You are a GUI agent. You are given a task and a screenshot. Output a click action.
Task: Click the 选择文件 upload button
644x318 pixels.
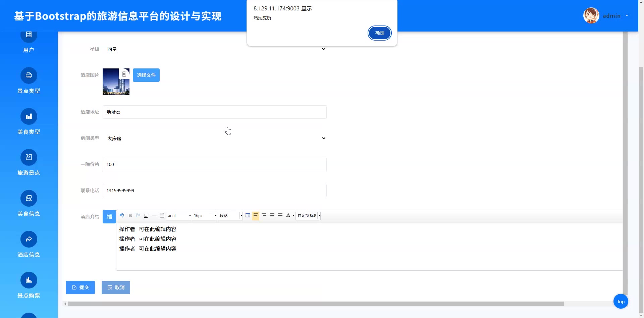tap(146, 75)
